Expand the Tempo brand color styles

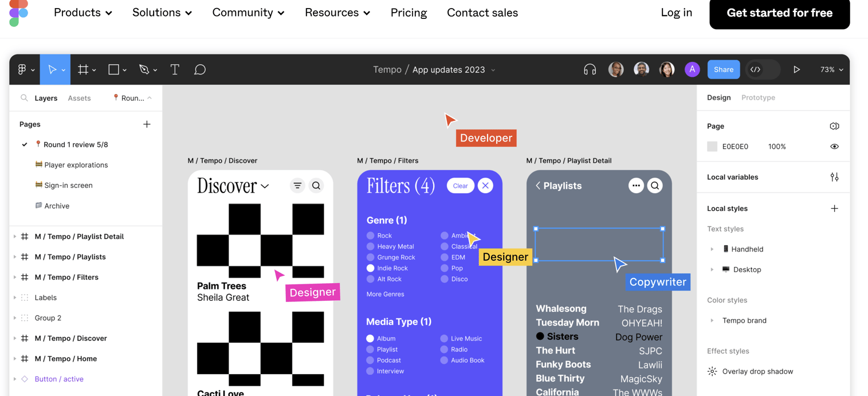pos(712,320)
